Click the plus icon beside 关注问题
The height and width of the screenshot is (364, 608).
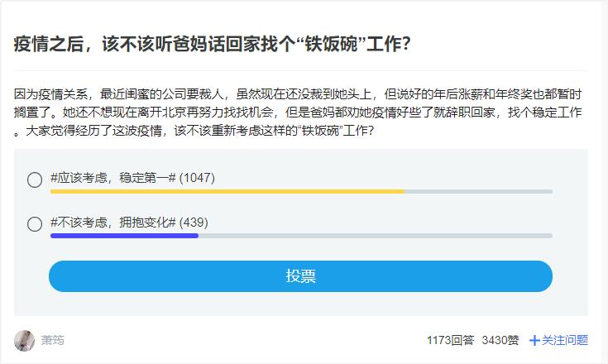[x=534, y=340]
